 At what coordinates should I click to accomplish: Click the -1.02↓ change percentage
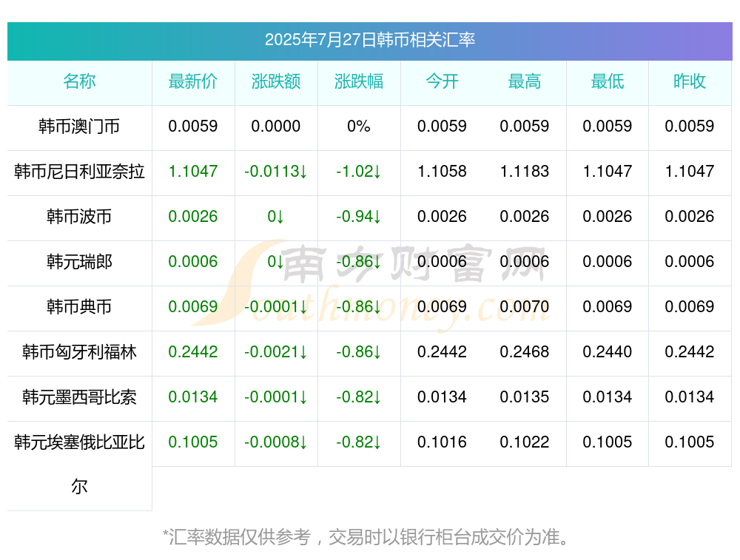pyautogui.click(x=359, y=172)
